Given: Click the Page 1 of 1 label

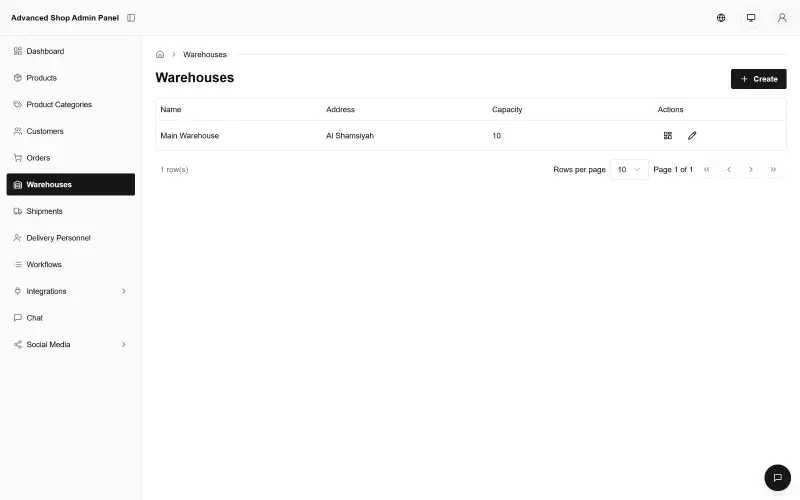Looking at the screenshot, I should [x=673, y=169].
